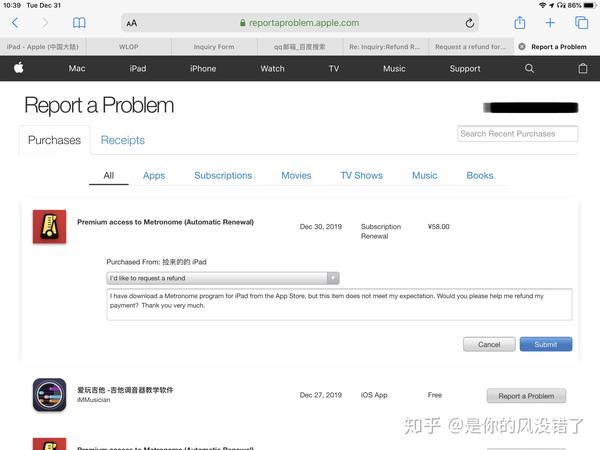Click the Subscription Renewal label
The image size is (600, 450).
coord(381,231)
